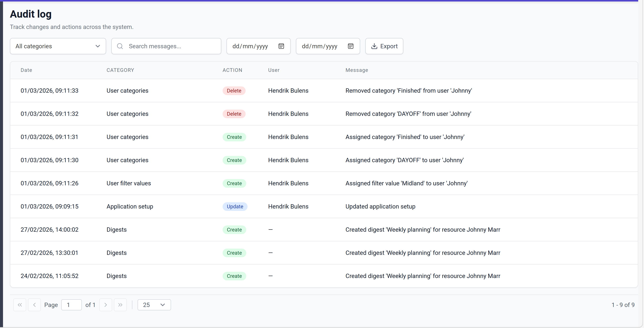Viewport: 644px width, 328px height.
Task: Jump to last page double-right arrows
Action: [x=120, y=305]
